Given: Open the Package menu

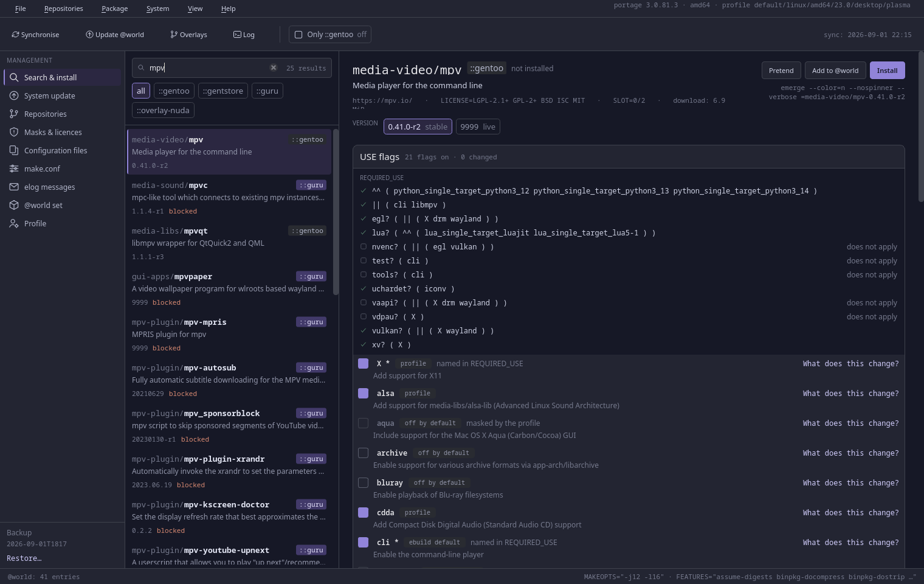Looking at the screenshot, I should point(115,9).
